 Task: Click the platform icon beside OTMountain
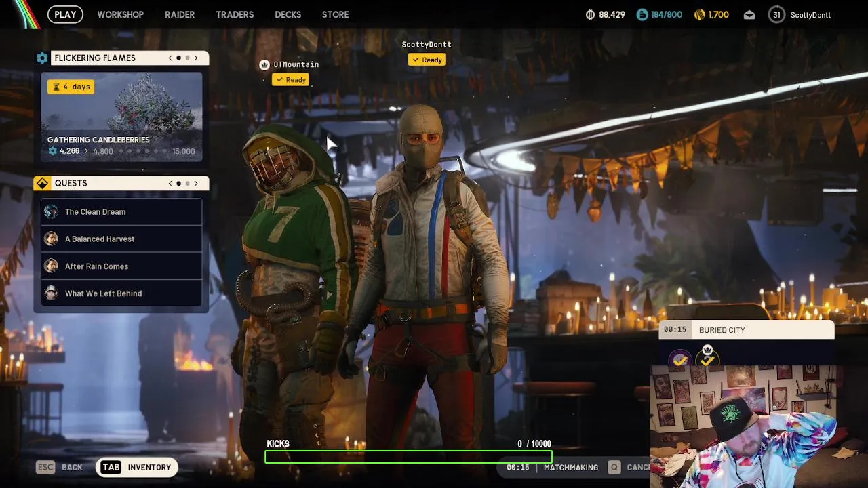tap(264, 64)
